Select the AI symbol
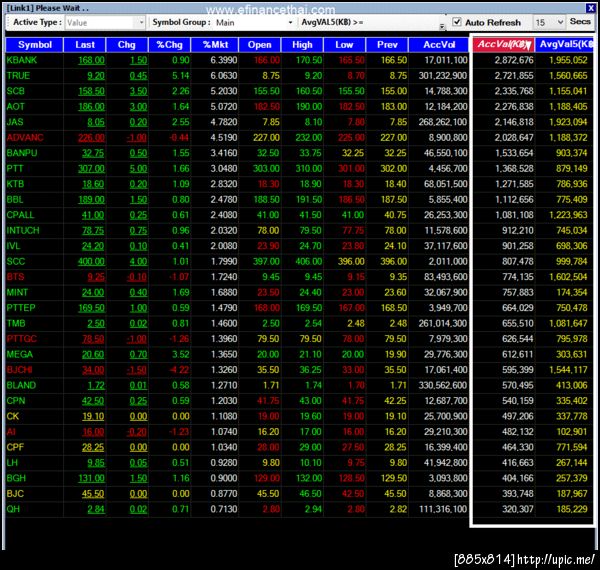600x570 pixels. click(x=11, y=432)
